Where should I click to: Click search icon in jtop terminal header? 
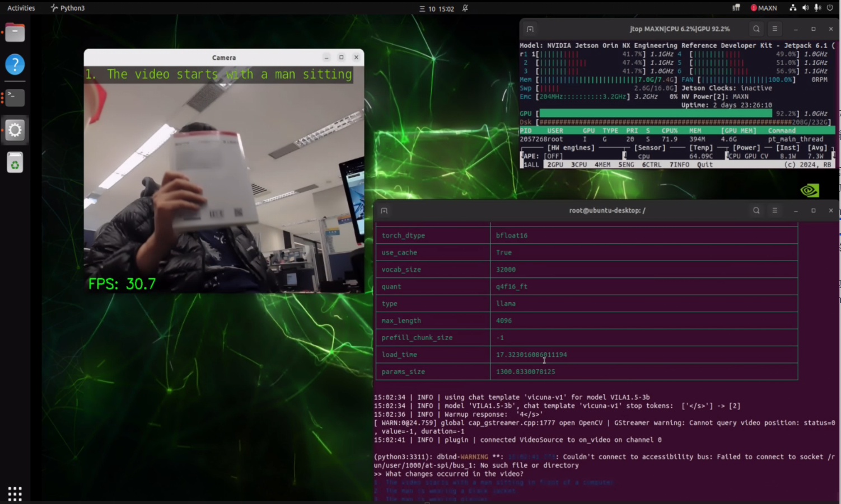pyautogui.click(x=756, y=29)
